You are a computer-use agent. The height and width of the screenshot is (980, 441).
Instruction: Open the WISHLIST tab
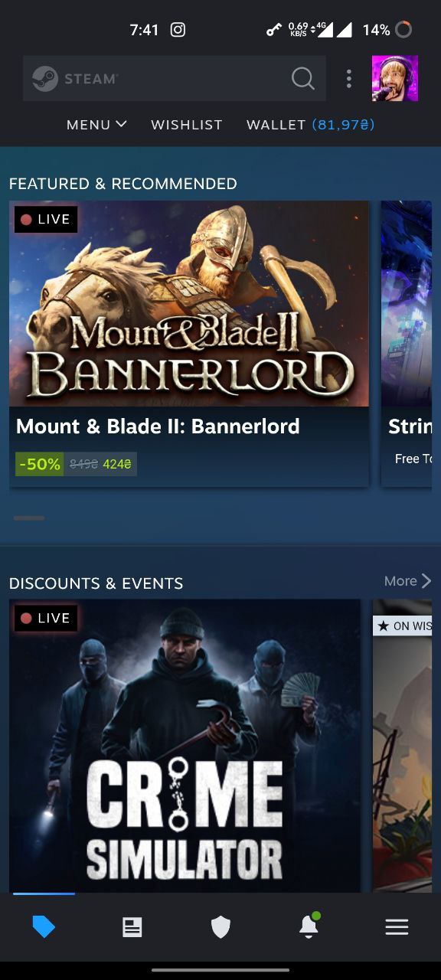click(187, 124)
